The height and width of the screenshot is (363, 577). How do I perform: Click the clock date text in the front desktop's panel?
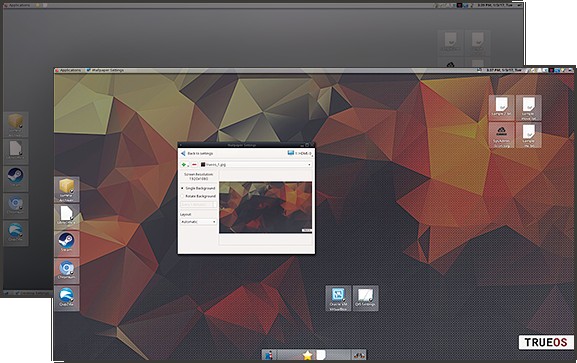504,70
